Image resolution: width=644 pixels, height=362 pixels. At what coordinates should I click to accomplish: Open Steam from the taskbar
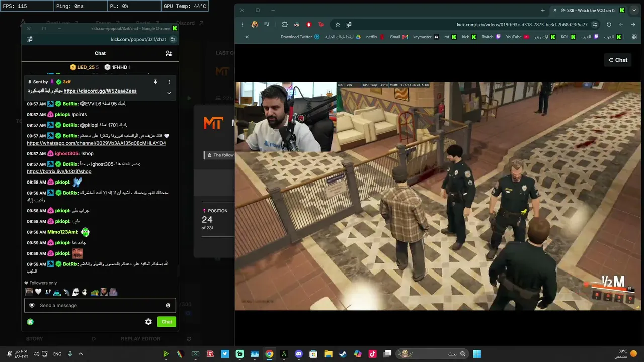coord(343,354)
